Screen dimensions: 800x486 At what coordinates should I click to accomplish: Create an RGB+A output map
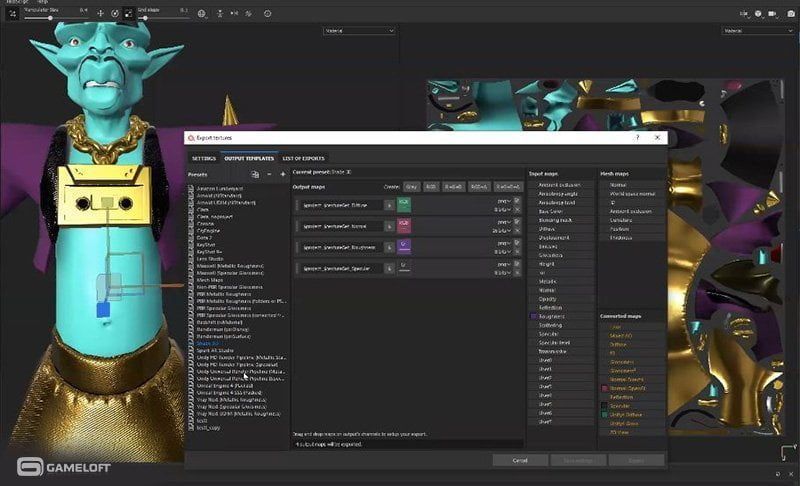coord(479,187)
